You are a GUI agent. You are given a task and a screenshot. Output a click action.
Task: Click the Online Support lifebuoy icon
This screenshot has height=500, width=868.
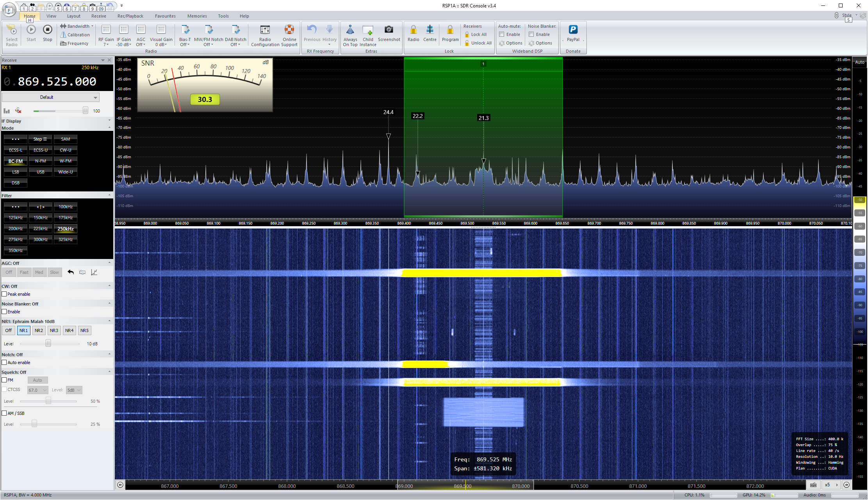click(289, 30)
